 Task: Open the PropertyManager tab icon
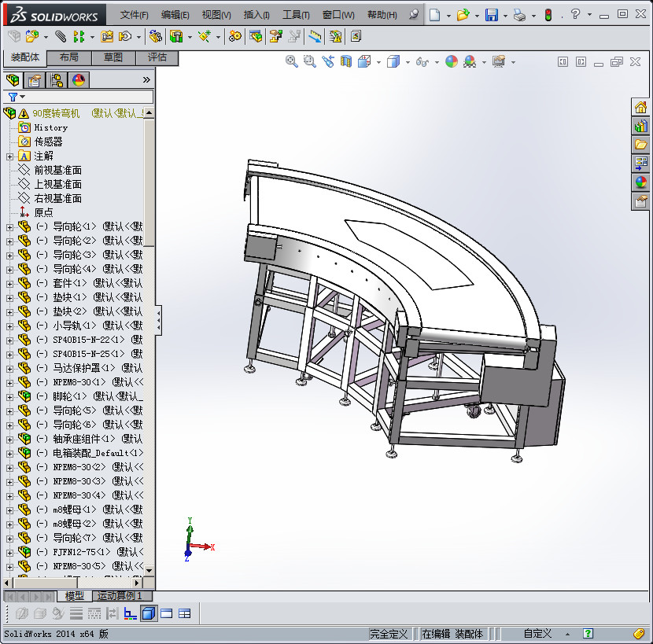pos(35,80)
